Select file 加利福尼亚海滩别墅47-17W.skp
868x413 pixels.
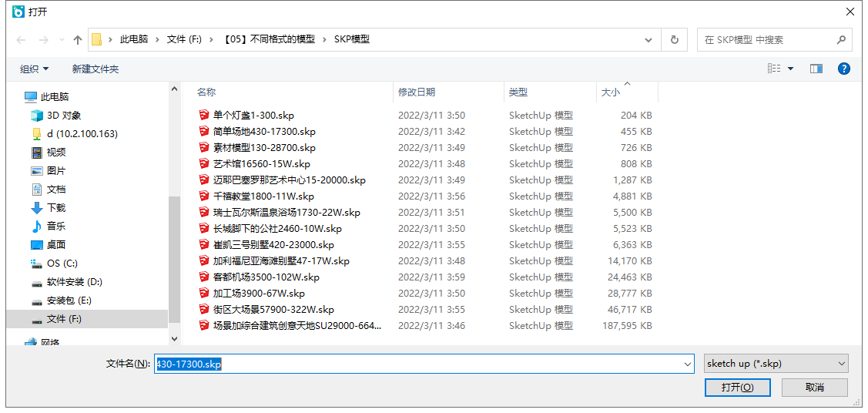[280, 260]
